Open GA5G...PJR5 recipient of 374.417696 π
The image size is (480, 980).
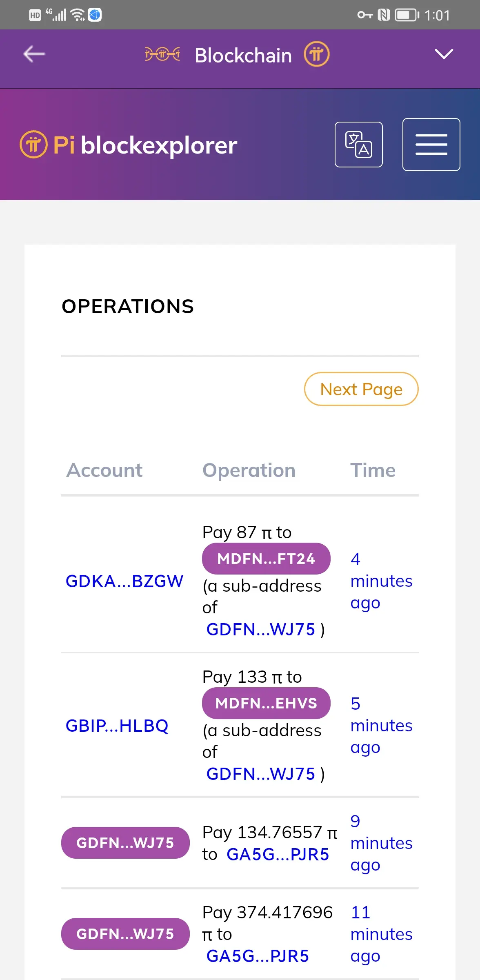[258, 956]
